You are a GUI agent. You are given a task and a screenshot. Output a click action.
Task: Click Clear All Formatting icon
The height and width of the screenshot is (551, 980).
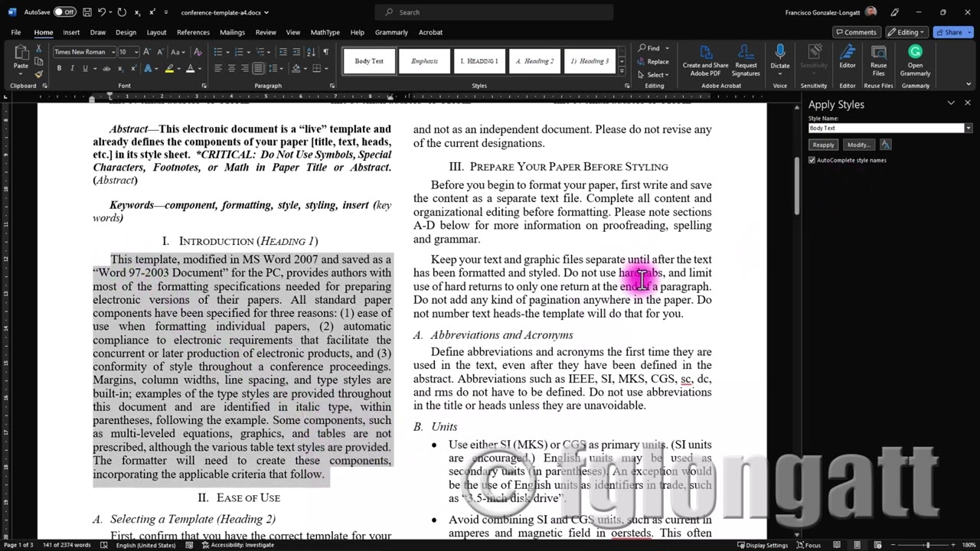coord(198,52)
